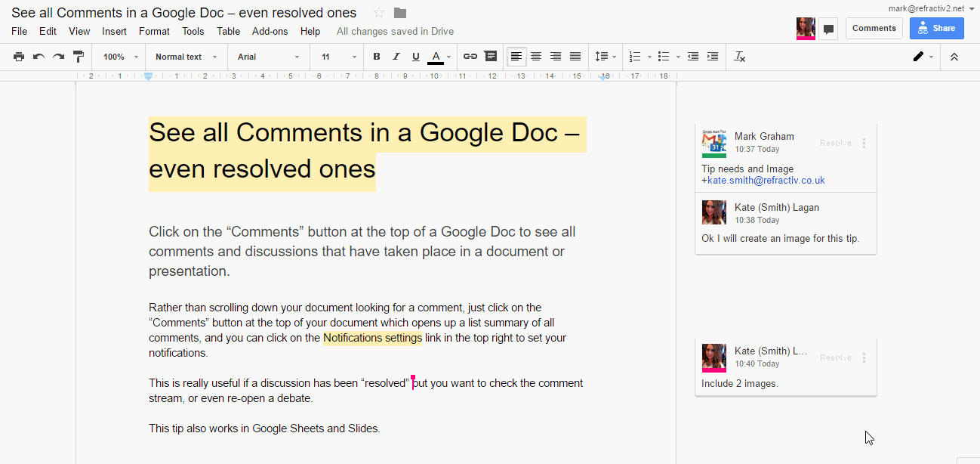Image resolution: width=980 pixels, height=464 pixels.
Task: Click highlighted Notifications settings text
Action: click(x=372, y=338)
